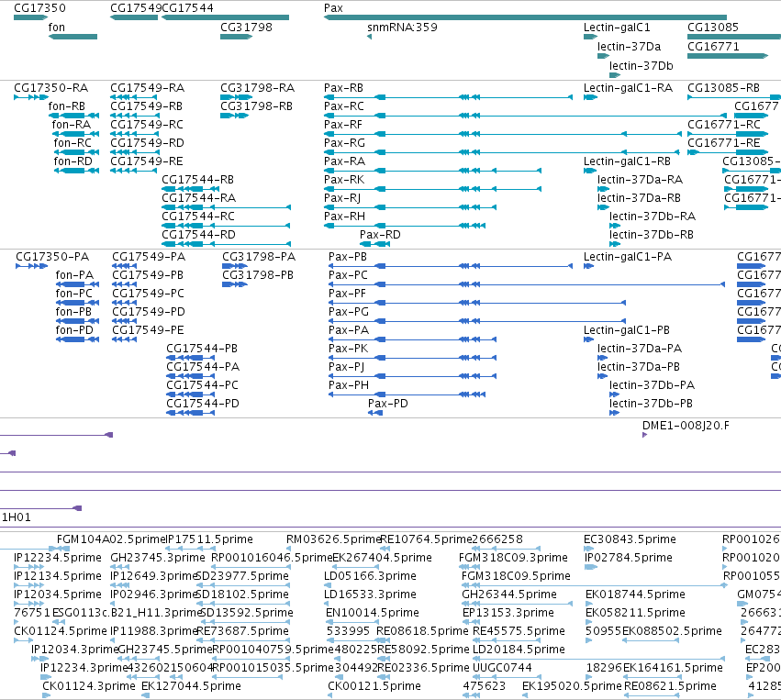
Task: Select the Pax-RD transcript label
Action: (x=380, y=234)
